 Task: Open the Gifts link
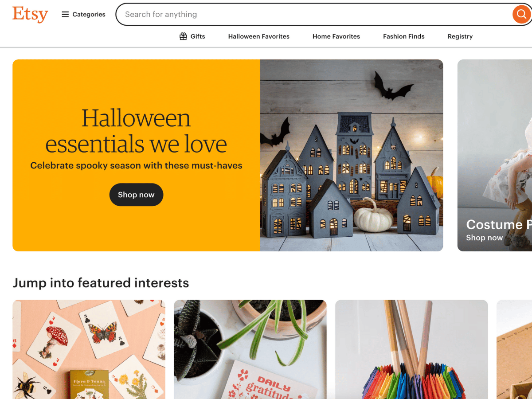192,36
